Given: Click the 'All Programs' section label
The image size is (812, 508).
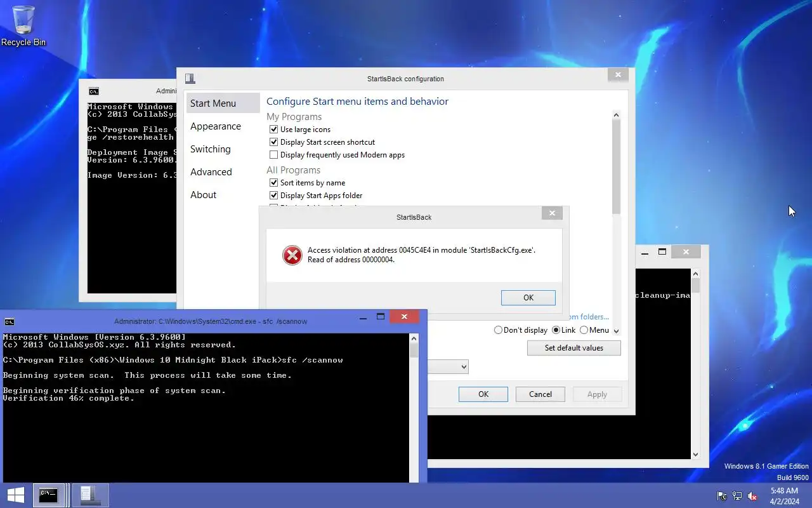Looking at the screenshot, I should [293, 170].
